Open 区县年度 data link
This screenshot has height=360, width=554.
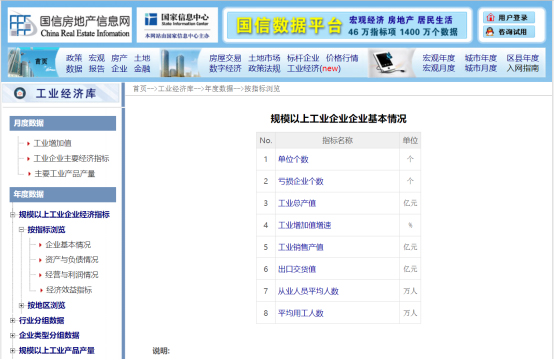[523, 58]
